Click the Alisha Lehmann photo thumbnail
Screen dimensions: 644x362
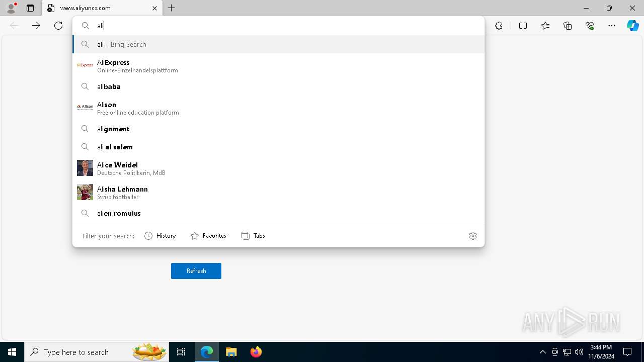(85, 192)
